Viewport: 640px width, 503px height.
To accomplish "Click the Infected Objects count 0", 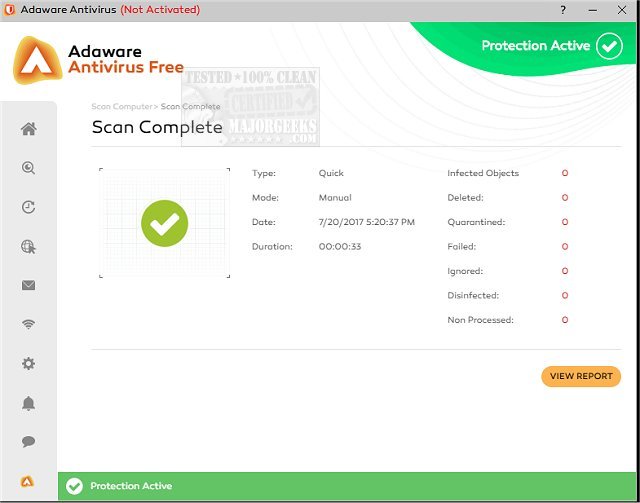I will (565, 173).
